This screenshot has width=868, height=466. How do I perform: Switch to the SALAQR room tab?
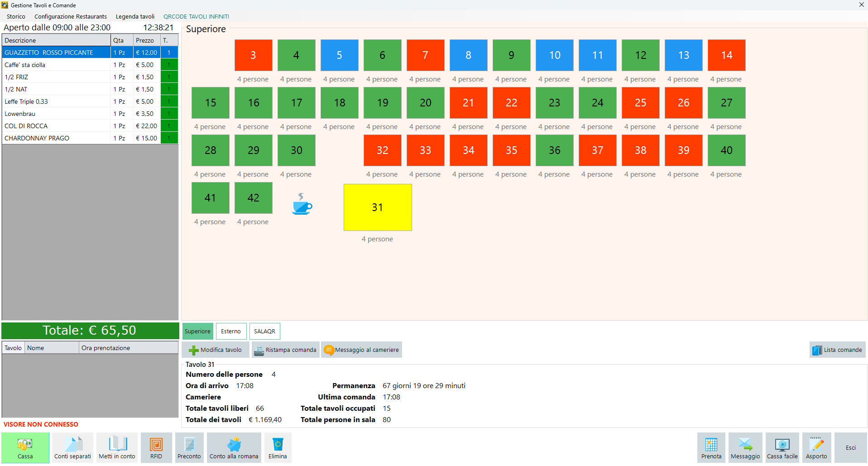tap(264, 331)
